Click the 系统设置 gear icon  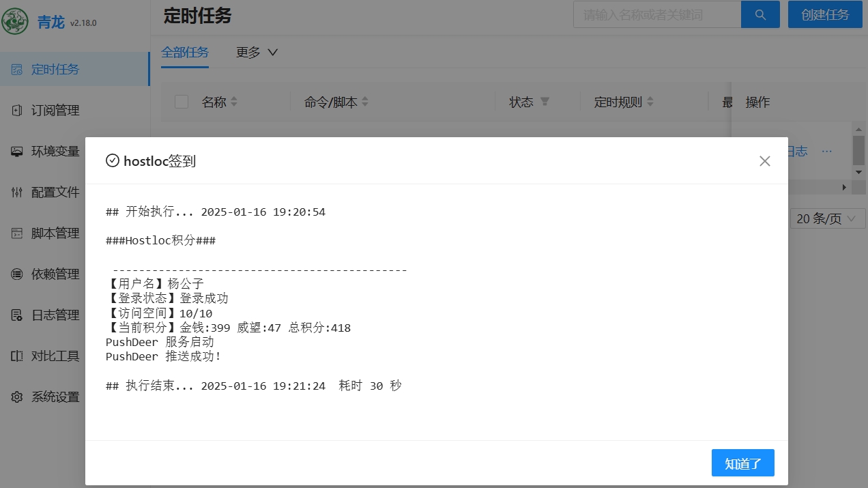(x=17, y=397)
